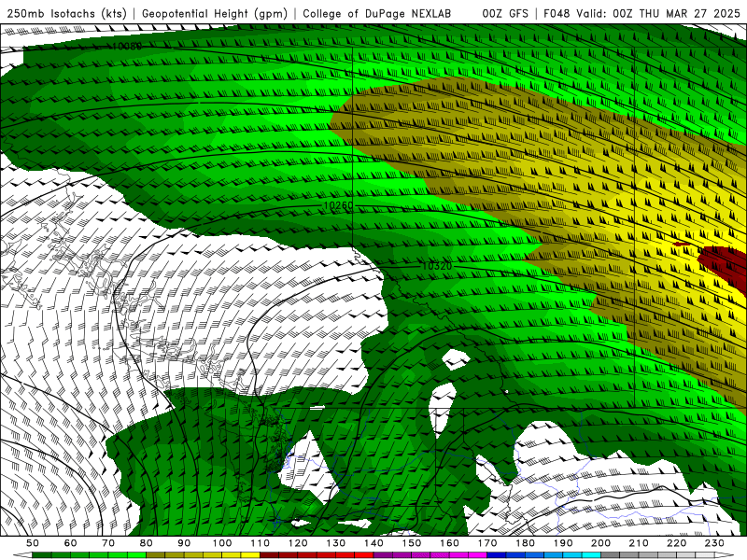Click the colorbar label 150
Viewport: 747px width, 560px height.
coord(412,543)
